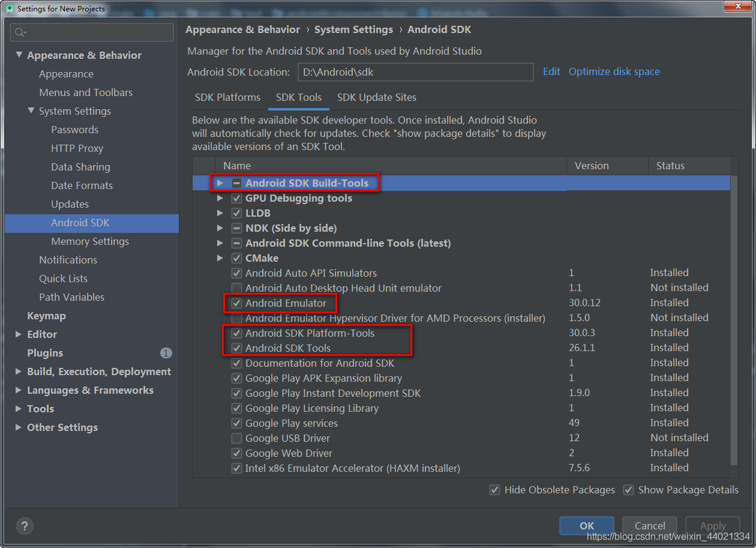Click the Name column header
This screenshot has width=756, height=548.
[390, 166]
